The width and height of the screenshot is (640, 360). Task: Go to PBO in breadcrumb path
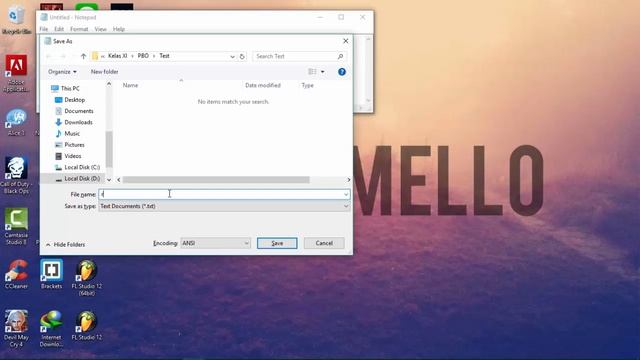click(143, 56)
